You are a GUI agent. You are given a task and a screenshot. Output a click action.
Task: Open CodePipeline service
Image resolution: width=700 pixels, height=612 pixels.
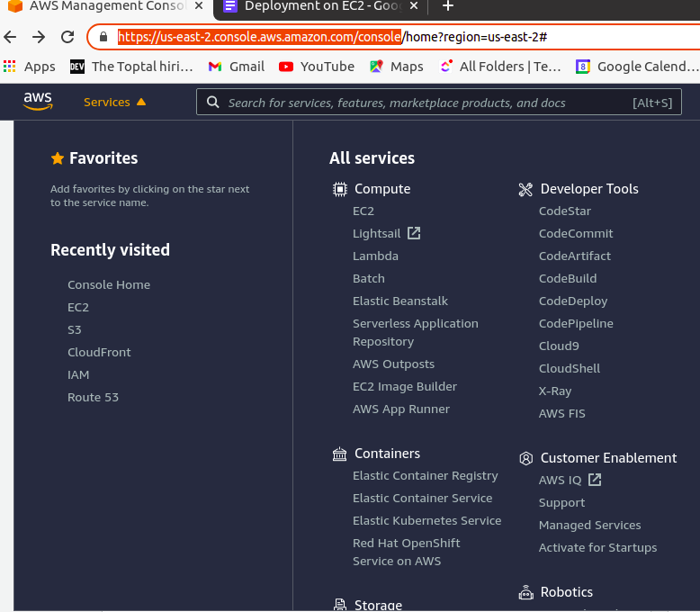point(576,323)
